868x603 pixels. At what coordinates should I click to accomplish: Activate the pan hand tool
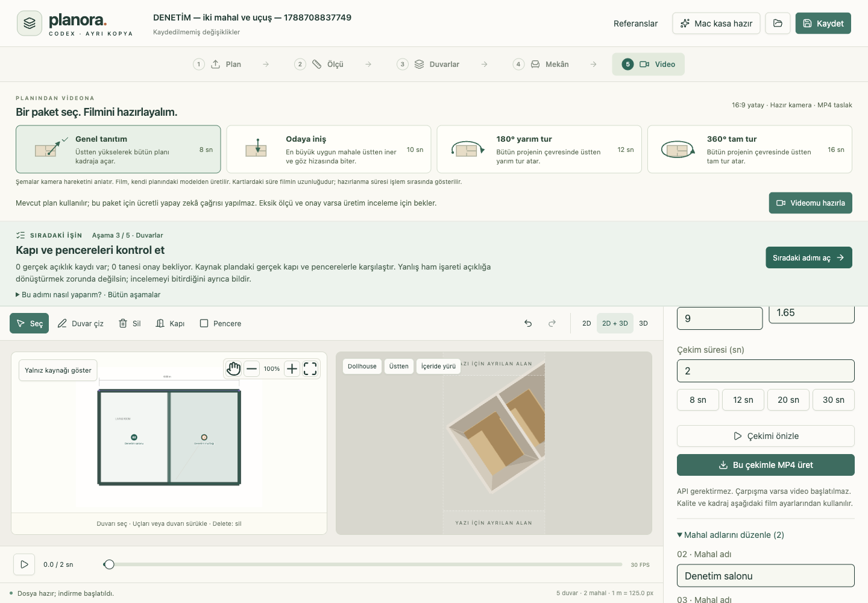233,368
